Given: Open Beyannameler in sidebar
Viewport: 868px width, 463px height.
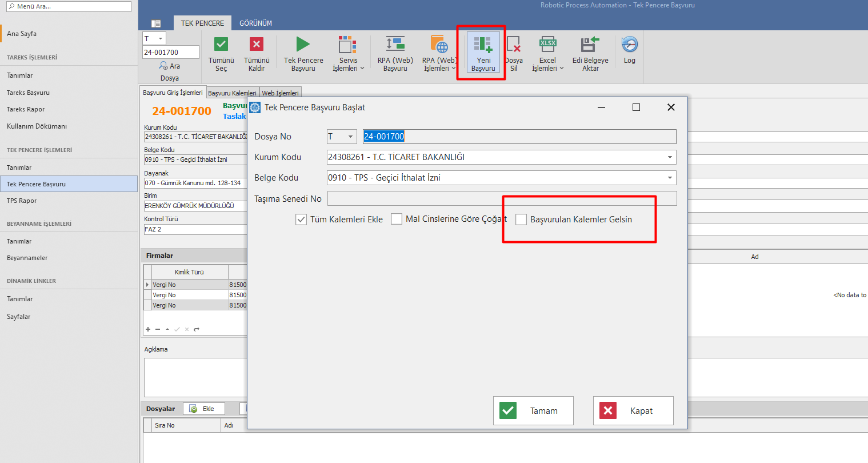Looking at the screenshot, I should pos(27,258).
